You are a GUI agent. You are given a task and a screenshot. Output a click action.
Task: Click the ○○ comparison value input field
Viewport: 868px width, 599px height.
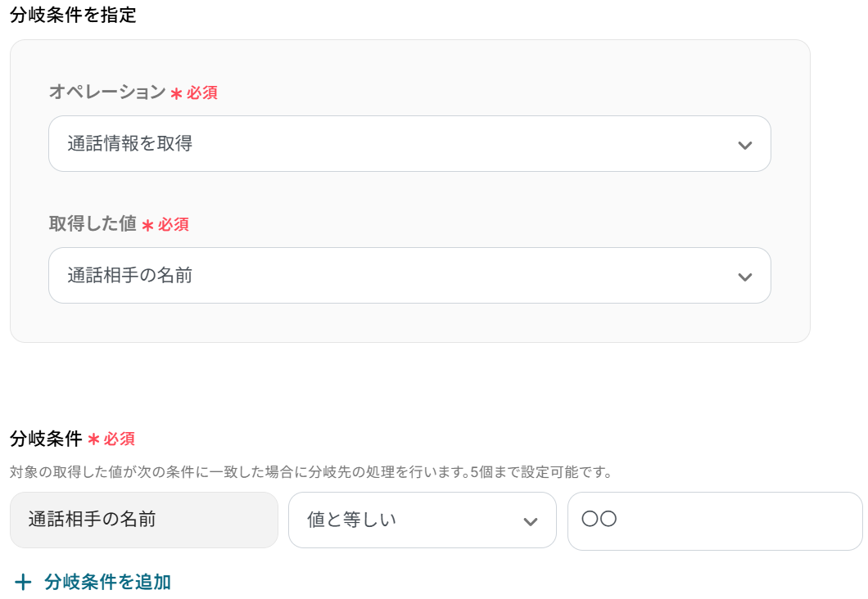(714, 520)
